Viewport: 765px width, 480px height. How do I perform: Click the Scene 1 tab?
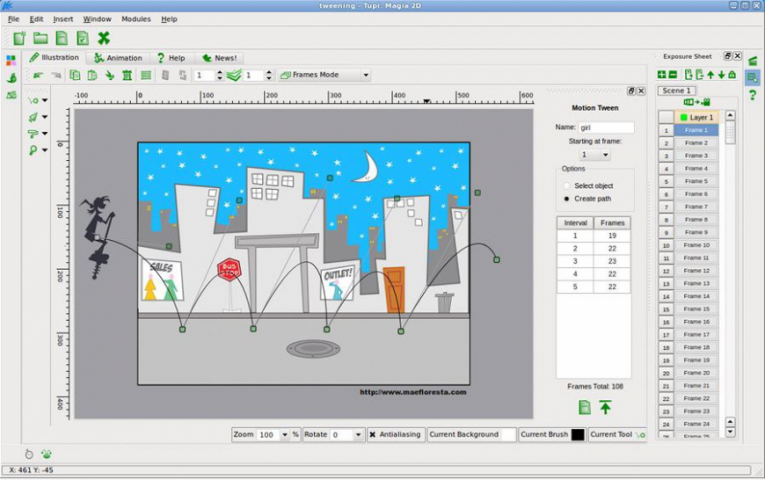[677, 90]
